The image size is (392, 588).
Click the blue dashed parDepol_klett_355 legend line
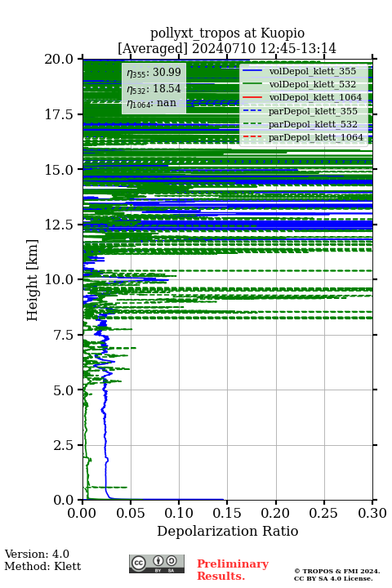click(x=252, y=110)
